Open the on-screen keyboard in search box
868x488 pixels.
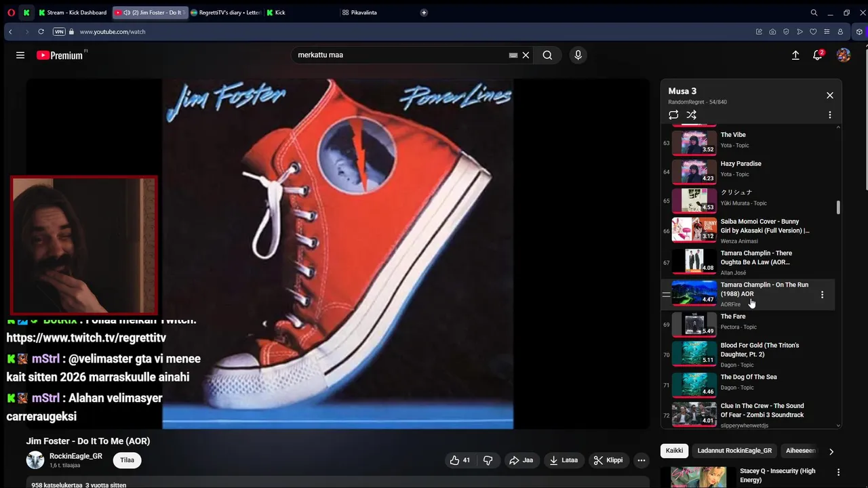513,56
